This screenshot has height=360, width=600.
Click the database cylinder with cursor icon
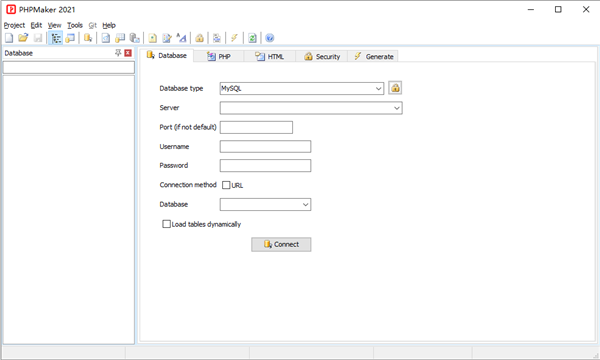click(88, 38)
